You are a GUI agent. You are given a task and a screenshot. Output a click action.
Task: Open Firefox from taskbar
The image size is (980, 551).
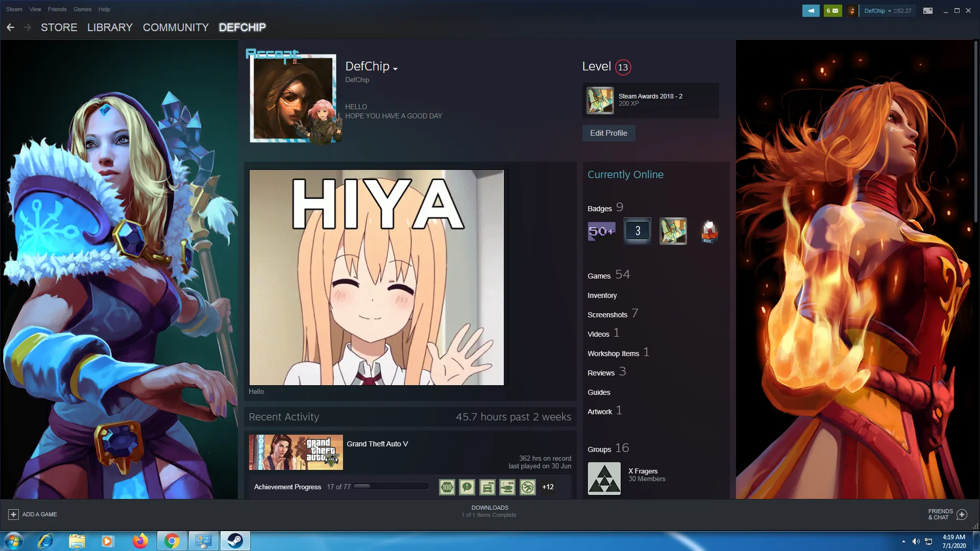(140, 541)
